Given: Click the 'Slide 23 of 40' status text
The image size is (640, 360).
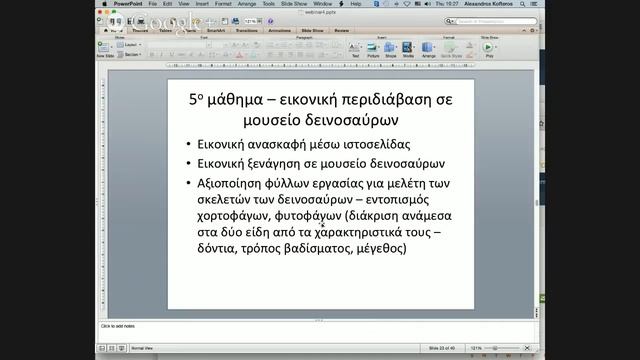Looking at the screenshot, I should 442,348.
